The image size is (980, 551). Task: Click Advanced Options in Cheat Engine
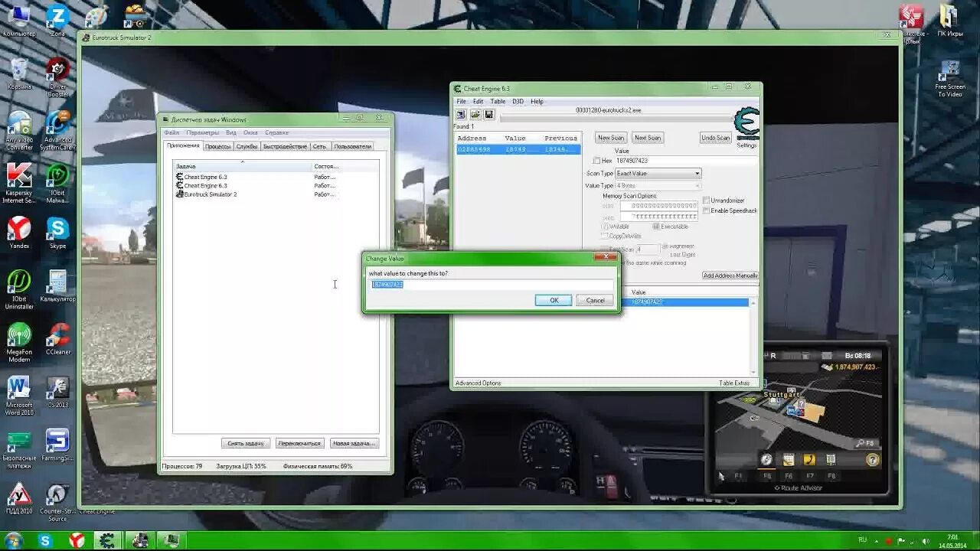pyautogui.click(x=479, y=383)
